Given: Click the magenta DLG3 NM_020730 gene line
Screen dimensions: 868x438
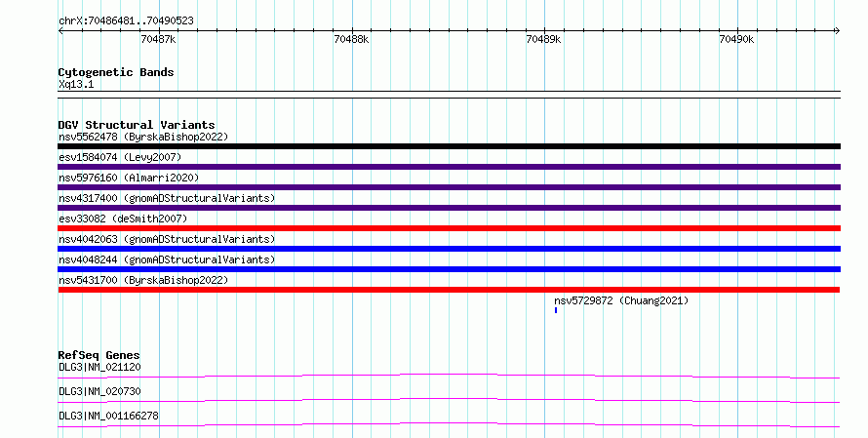Looking at the screenshot, I should 449,400.
